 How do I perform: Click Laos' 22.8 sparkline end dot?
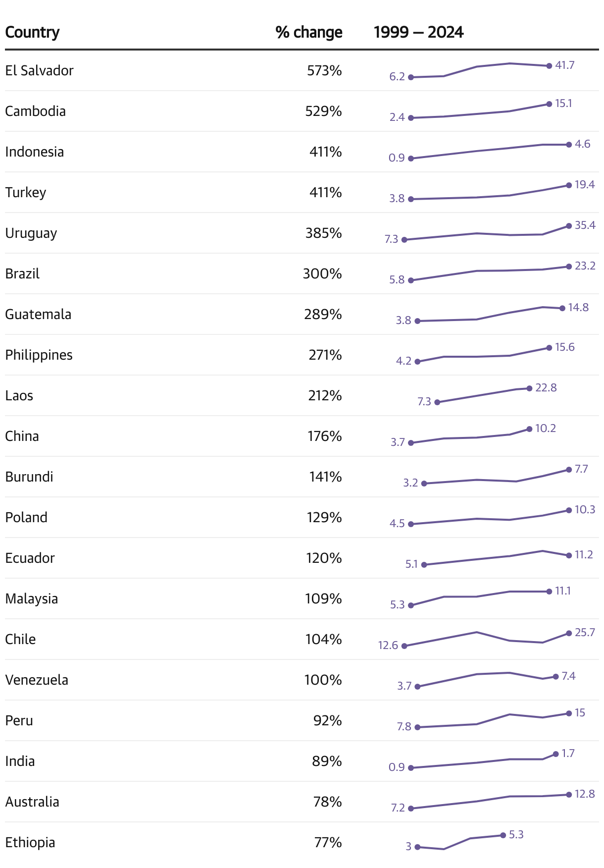pyautogui.click(x=529, y=388)
